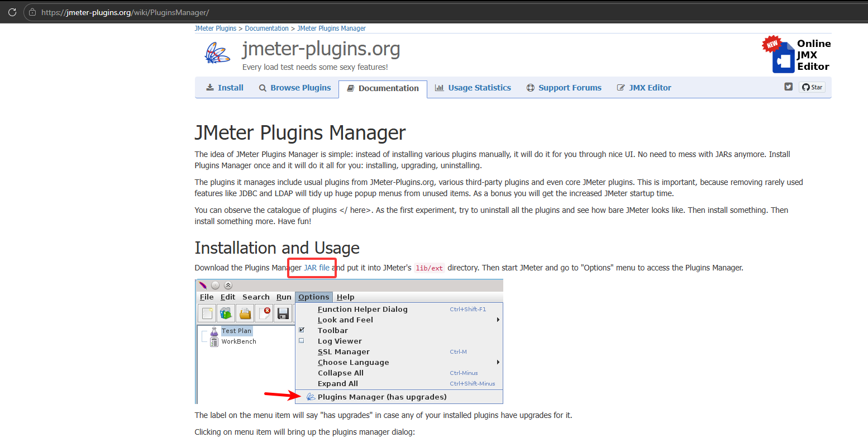The height and width of the screenshot is (442, 868).
Task: Click the JMeter feather icon in window titlebar
Action: [x=203, y=285]
